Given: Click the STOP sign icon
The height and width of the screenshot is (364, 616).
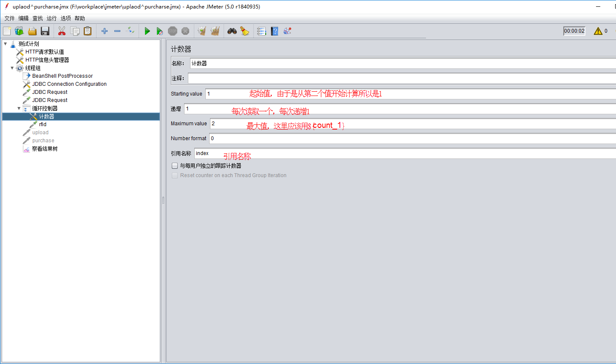Looking at the screenshot, I should click(173, 31).
